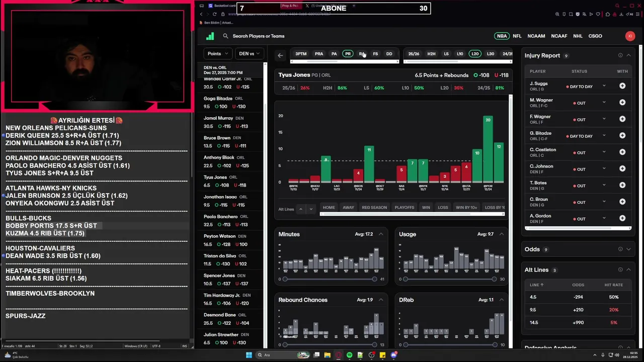Select the H2H game range
The image size is (644, 362).
click(x=431, y=54)
